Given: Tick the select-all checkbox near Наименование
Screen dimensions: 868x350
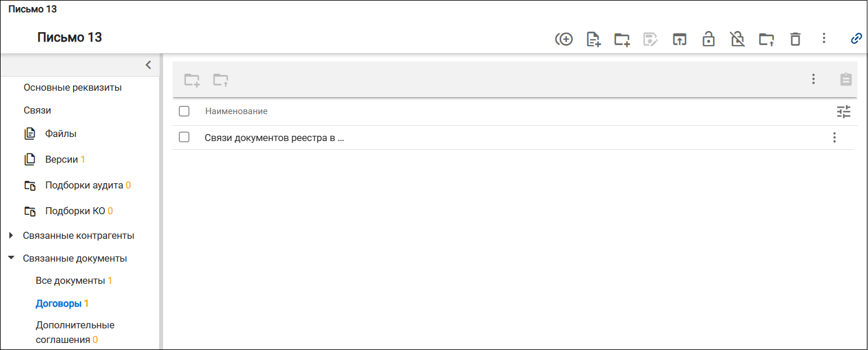Looking at the screenshot, I should coord(184,111).
